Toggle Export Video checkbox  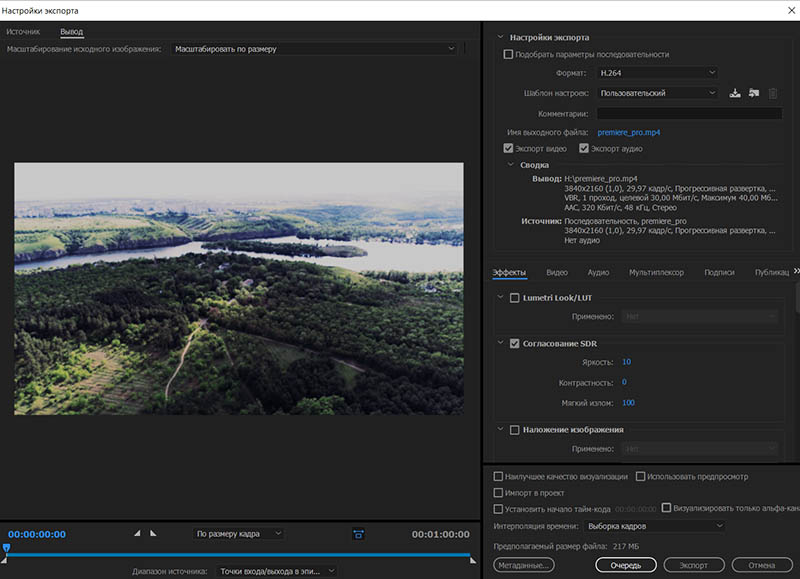click(508, 148)
